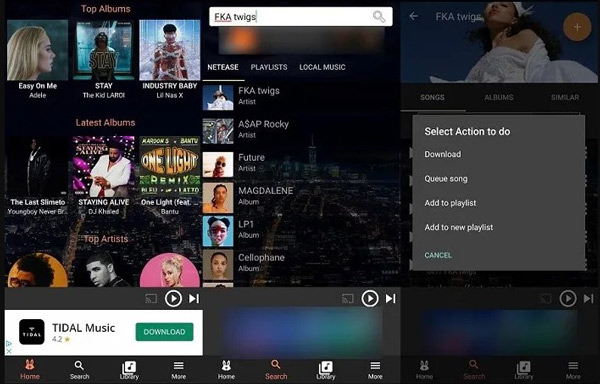Open the ALBUMS tab on artist page
600x384 pixels.
pyautogui.click(x=499, y=97)
